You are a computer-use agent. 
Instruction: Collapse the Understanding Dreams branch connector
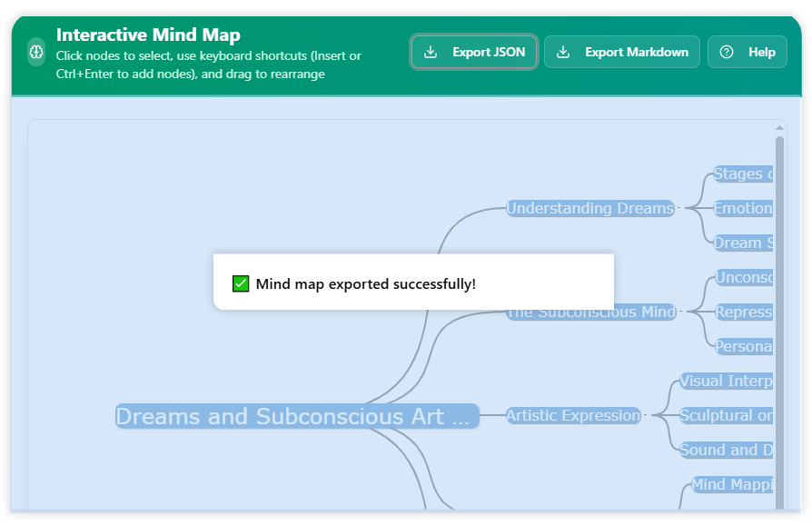681,208
